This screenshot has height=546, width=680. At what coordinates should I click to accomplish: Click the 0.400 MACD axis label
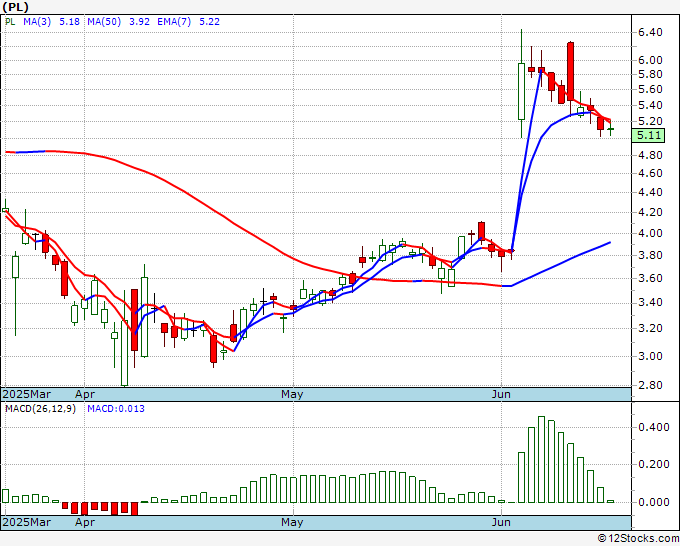click(x=654, y=427)
